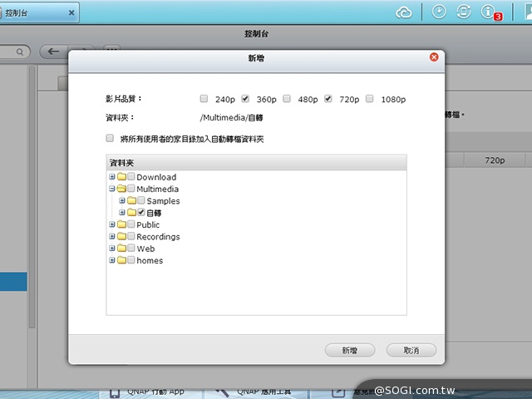Go back with the left arrow button
The height and width of the screenshot is (399, 532).
(53, 52)
